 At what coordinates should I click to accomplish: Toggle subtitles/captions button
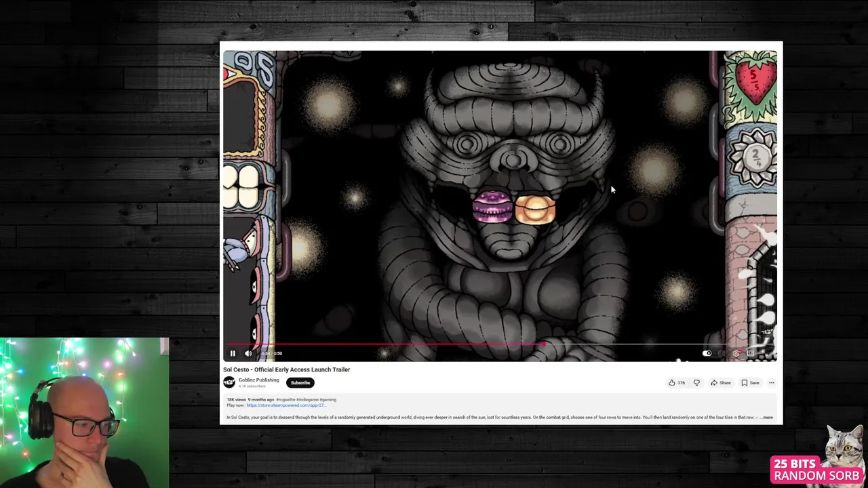point(722,353)
